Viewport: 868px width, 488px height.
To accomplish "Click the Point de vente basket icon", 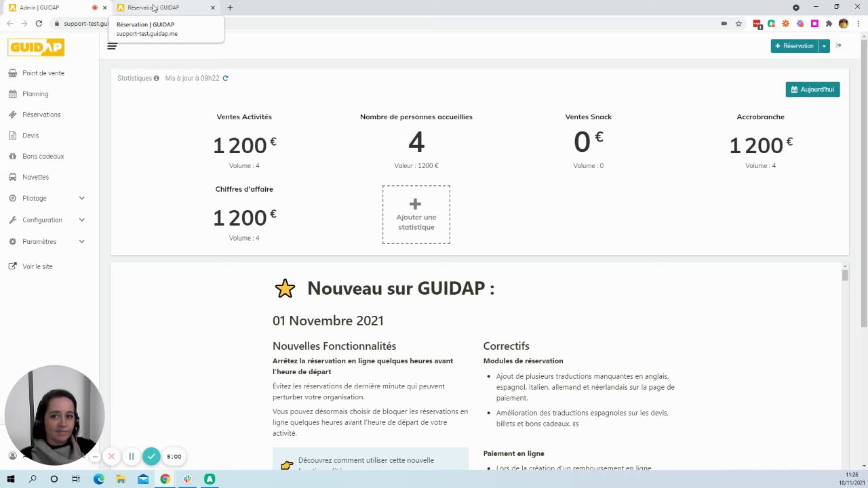I will click(12, 73).
